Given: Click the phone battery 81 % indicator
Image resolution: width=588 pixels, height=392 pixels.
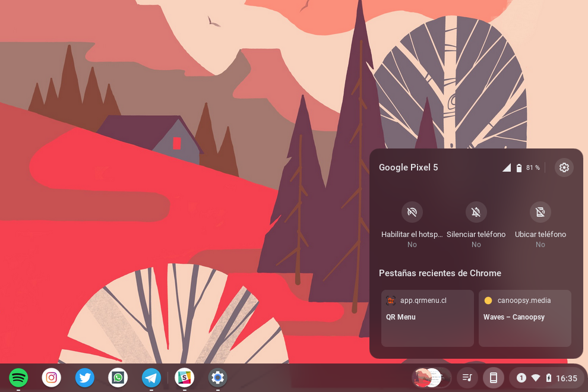Looking at the screenshot, I should (x=527, y=168).
